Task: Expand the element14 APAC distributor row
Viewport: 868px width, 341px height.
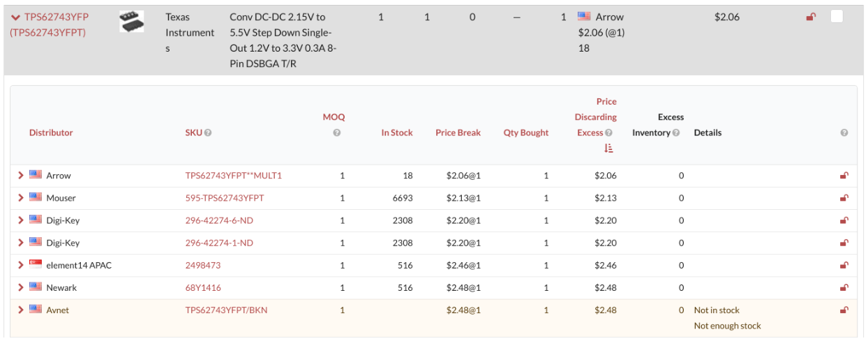Action: point(21,265)
